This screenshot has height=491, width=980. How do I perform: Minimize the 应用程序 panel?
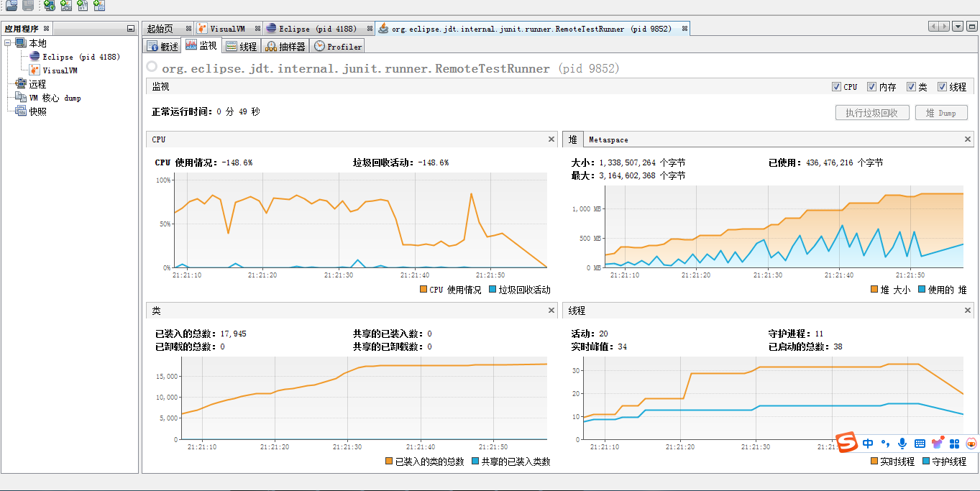click(x=130, y=29)
